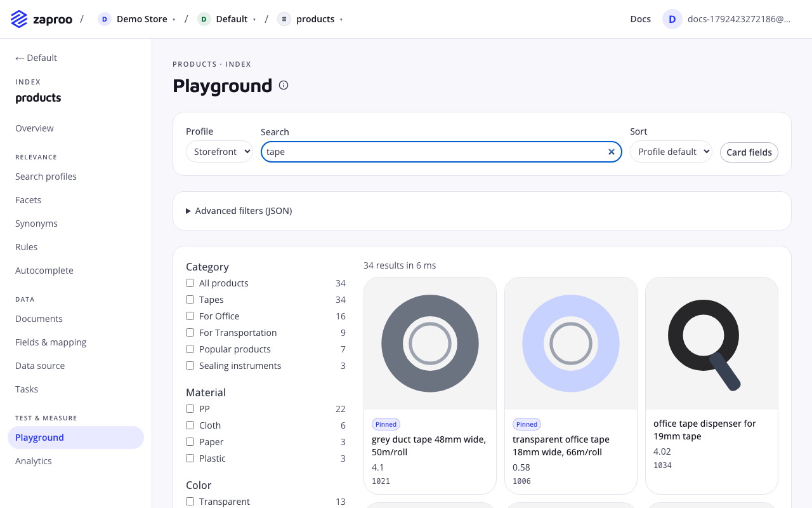This screenshot has height=508, width=812.
Task: Filter by PP material checkbox
Action: [190, 409]
